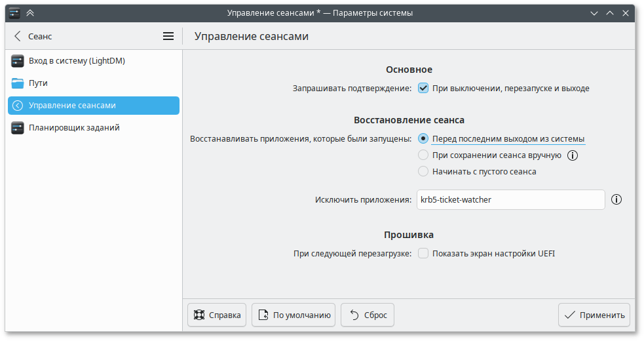This screenshot has width=644, height=341.
Task: Close the Параметры системы window
Action: pyautogui.click(x=626, y=13)
